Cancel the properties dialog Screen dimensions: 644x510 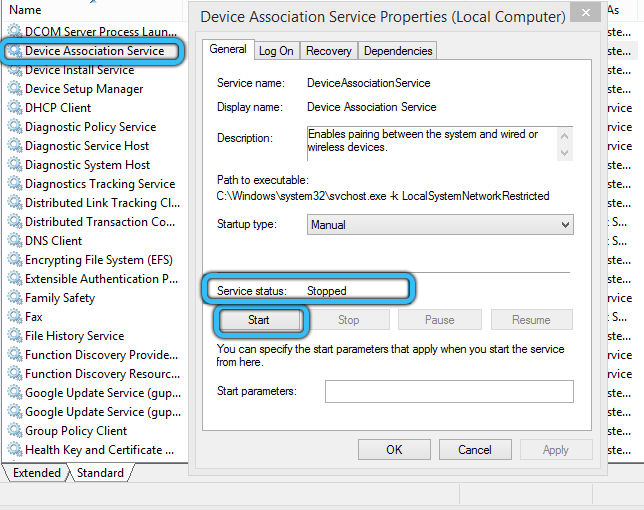475,450
